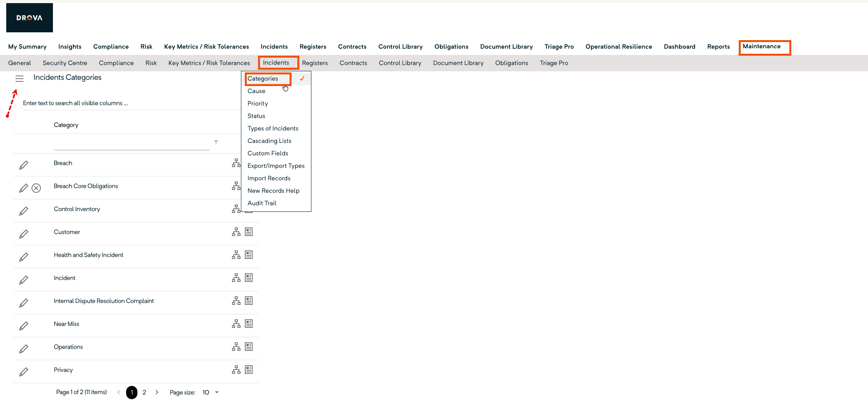
Task: Open form layout icon for Health and Safety Incident
Action: 249,255
